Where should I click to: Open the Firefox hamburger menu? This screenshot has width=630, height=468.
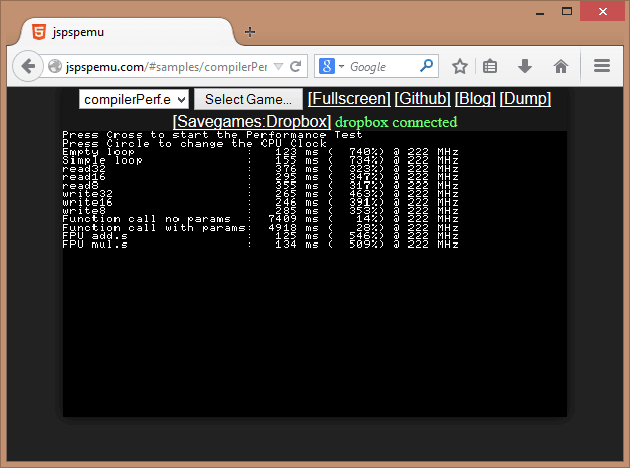[x=602, y=67]
